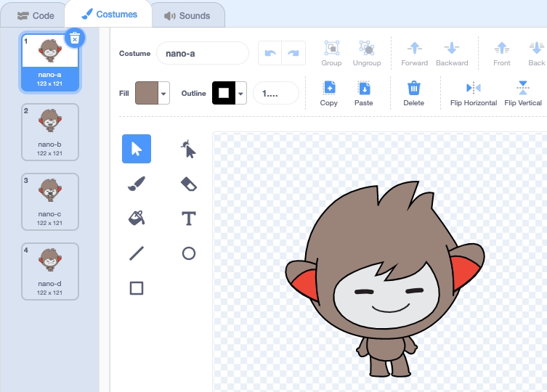Choose the Fill bucket tool
Viewport: 547px width, 392px height.
[x=137, y=218]
